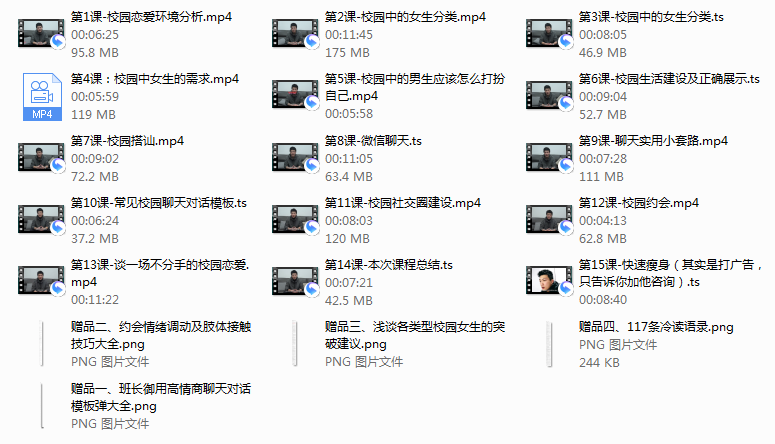This screenshot has height=444, width=775.
Task: Click thumbnail of 第9课-聊天实用小套路.mp4
Action: [550, 158]
